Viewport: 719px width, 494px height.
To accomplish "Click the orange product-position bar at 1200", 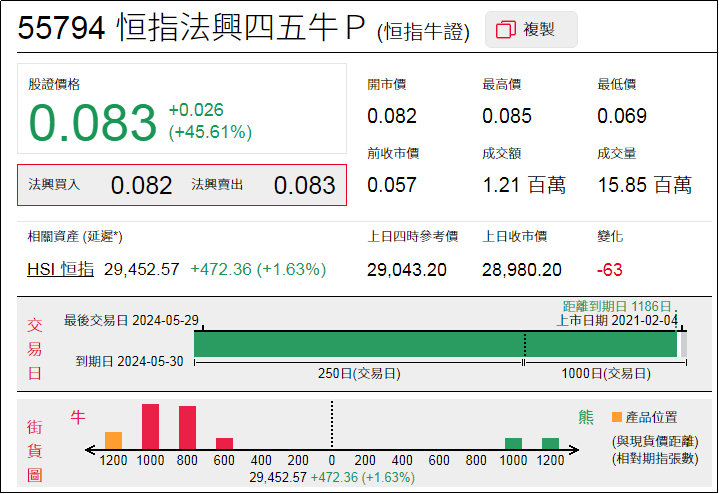I will [113, 441].
